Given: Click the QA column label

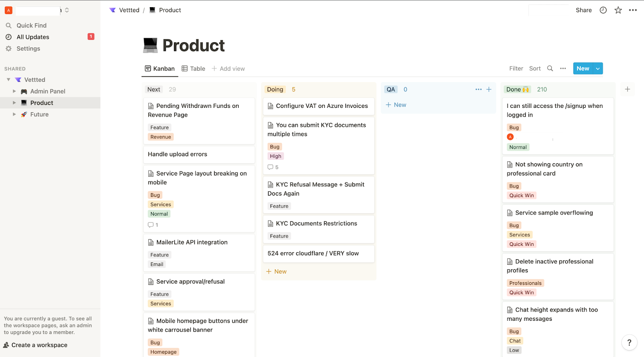Looking at the screenshot, I should click(391, 89).
